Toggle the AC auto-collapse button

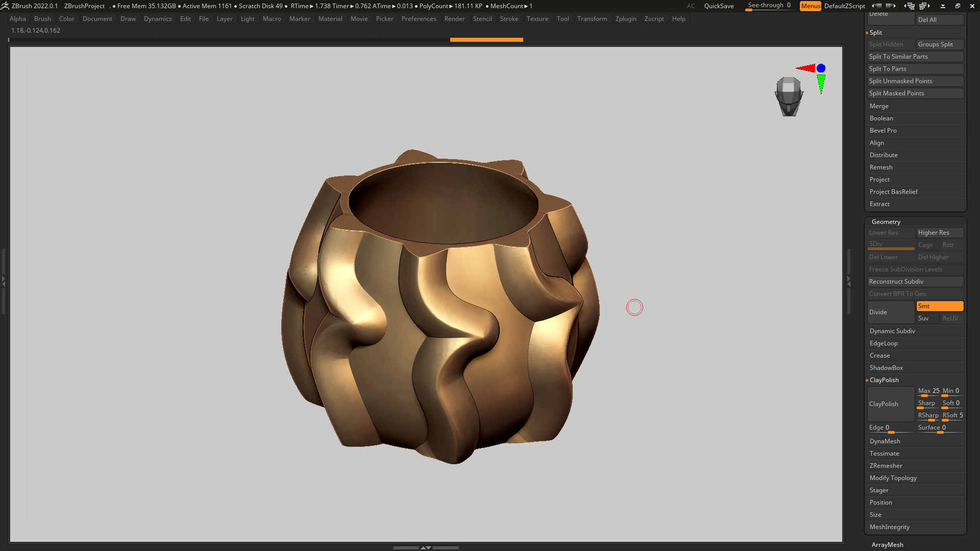tap(691, 6)
